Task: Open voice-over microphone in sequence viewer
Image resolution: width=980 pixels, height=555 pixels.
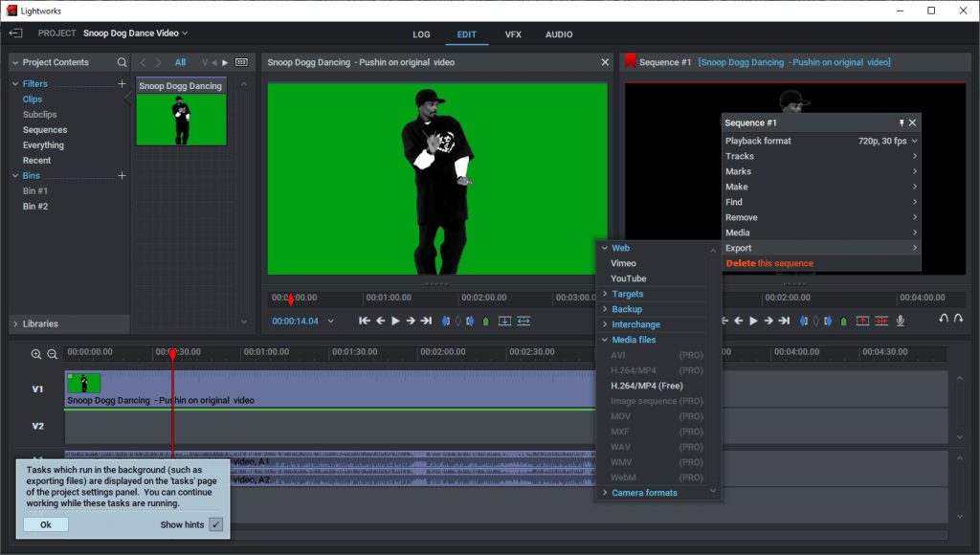Action: (901, 321)
